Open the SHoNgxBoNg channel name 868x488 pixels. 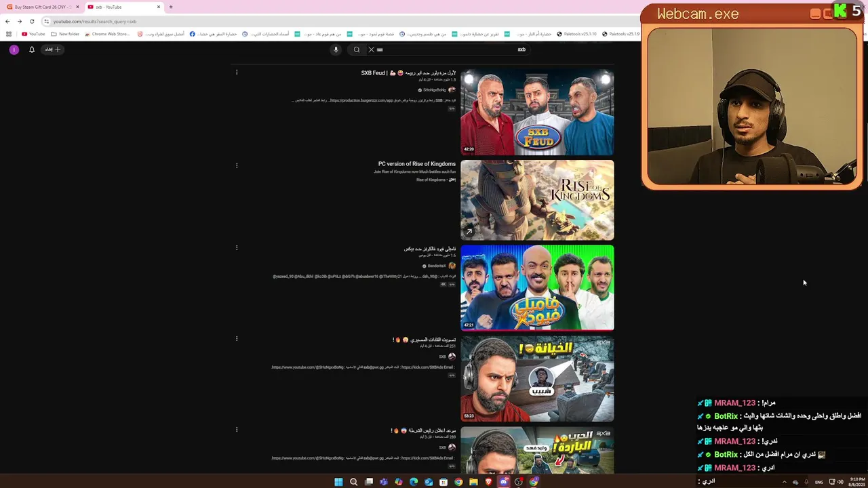435,90
